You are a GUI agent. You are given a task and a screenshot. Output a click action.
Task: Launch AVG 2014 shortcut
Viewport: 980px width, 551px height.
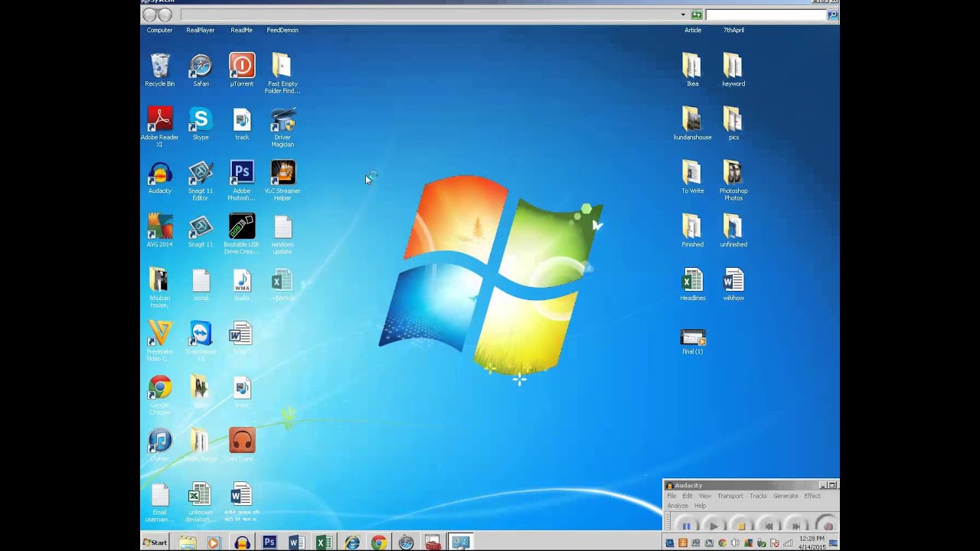160,231
